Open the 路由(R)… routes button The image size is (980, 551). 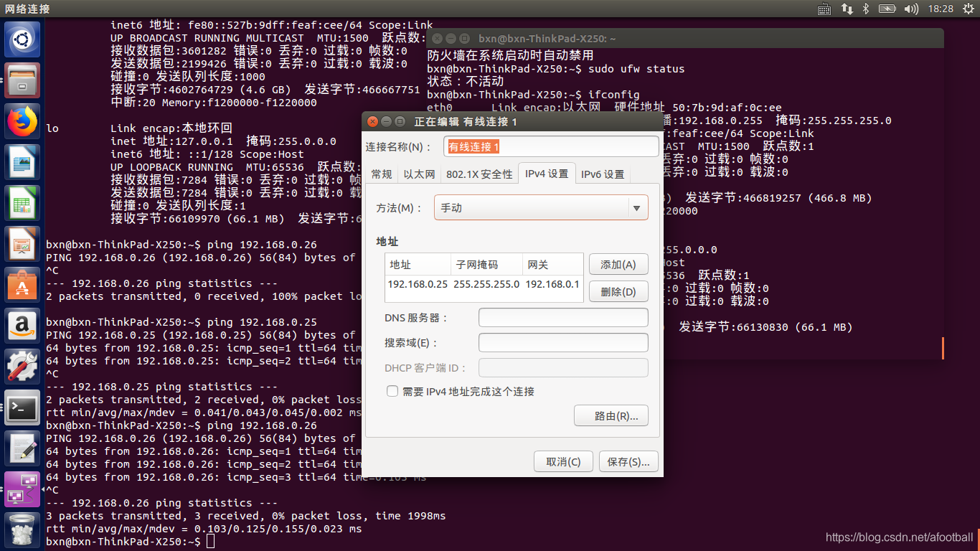pos(611,415)
